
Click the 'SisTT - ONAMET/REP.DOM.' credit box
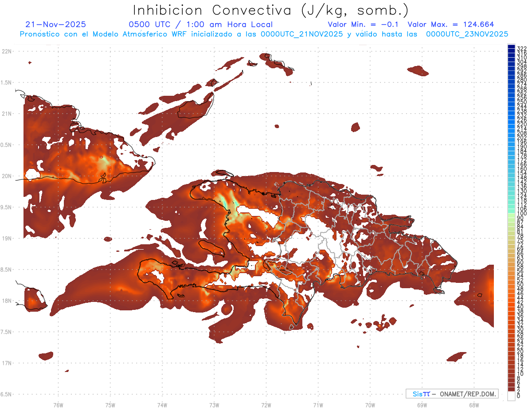coord(452,394)
